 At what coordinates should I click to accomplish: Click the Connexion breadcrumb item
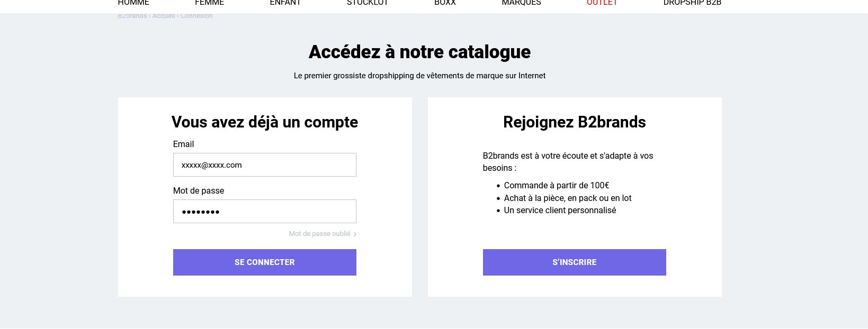tap(196, 16)
